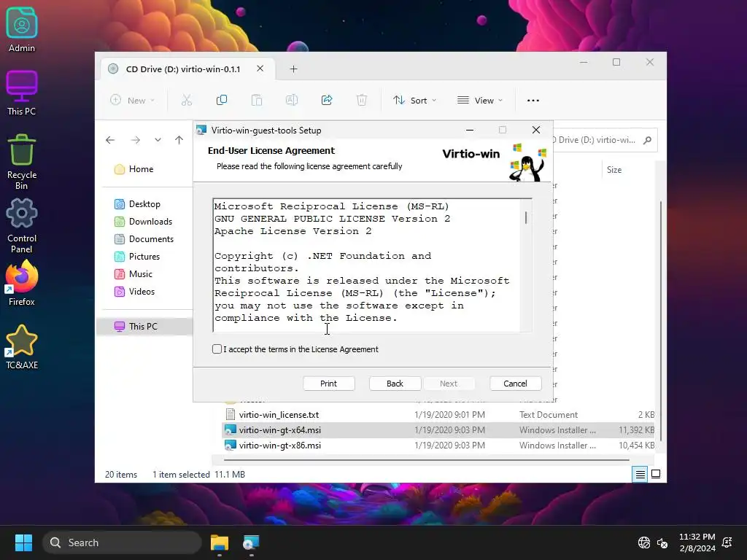Viewport: 747px width, 560px height.
Task: Click the Cut scissors icon in Explorer toolbar
Action: click(x=187, y=100)
